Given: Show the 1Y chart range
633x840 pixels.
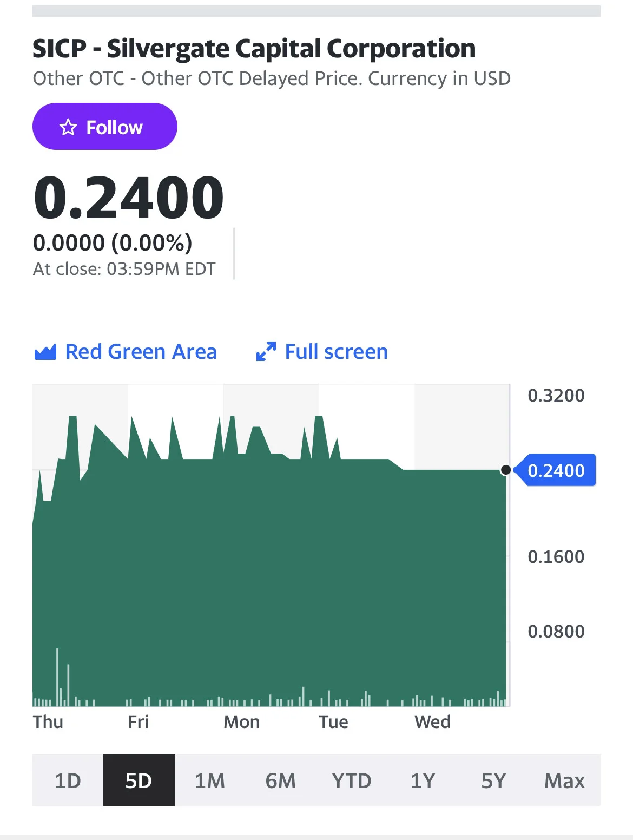Looking at the screenshot, I should point(423,780).
